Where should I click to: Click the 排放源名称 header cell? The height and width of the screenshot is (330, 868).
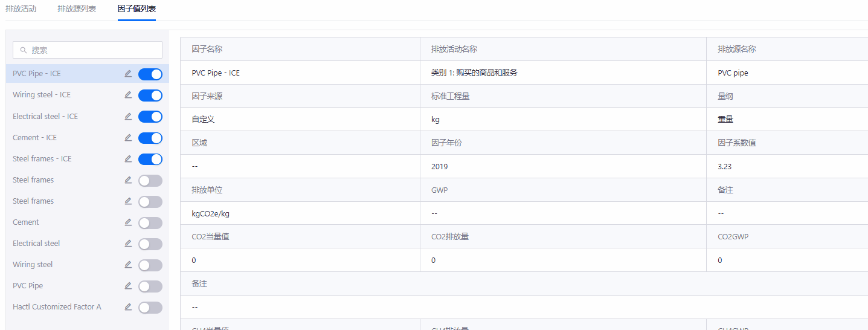(x=787, y=49)
